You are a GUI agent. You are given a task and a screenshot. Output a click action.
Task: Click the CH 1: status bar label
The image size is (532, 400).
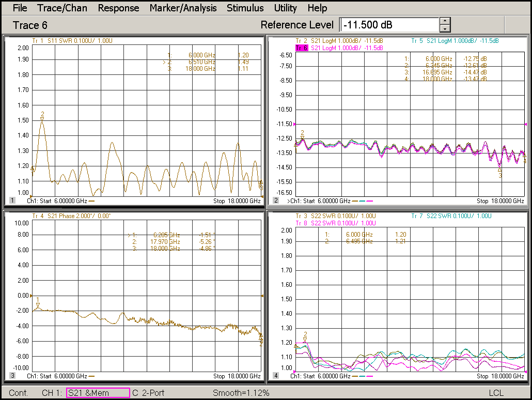[x=52, y=393]
